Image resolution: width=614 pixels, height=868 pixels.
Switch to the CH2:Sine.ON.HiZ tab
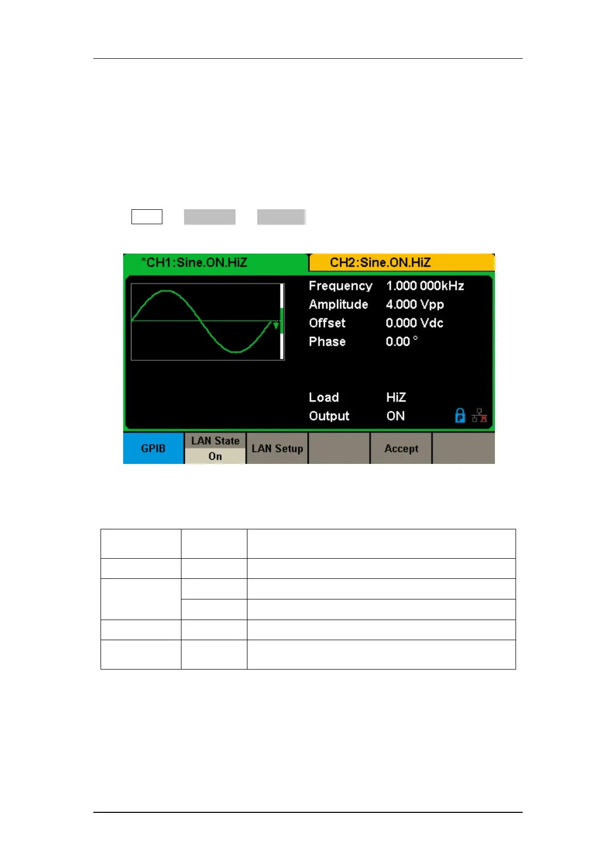(402, 262)
